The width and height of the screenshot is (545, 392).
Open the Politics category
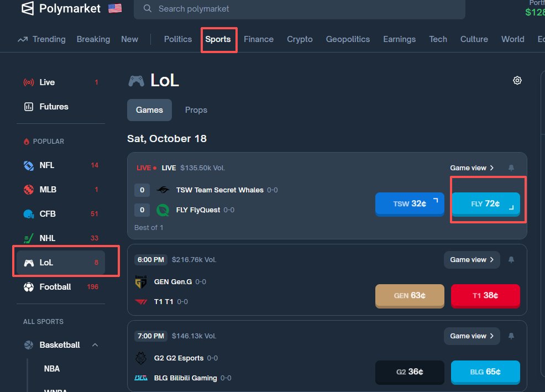(178, 39)
